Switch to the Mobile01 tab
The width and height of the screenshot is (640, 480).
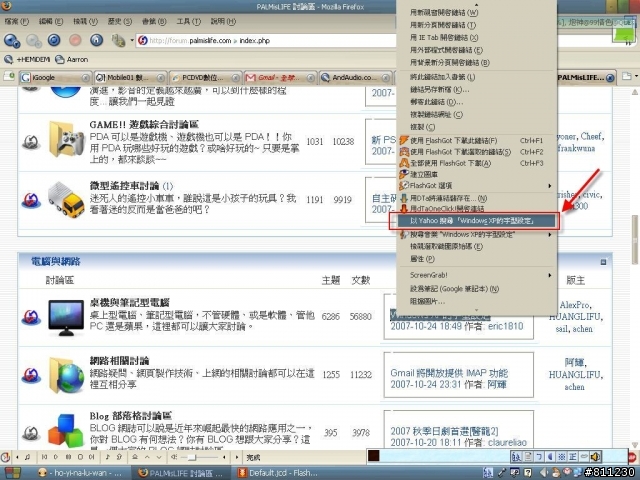(130, 78)
